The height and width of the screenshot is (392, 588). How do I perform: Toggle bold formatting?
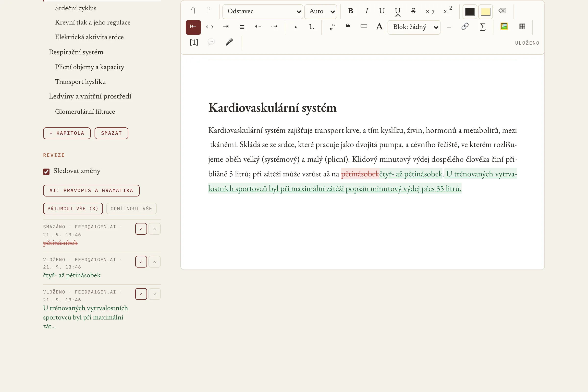point(351,11)
